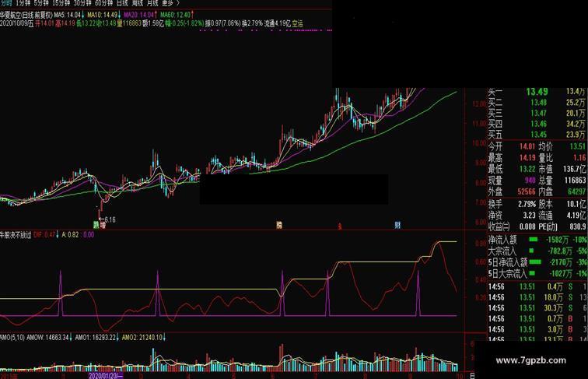Click the 5日净流入额 -2170万 row
This screenshot has height=379, width=588.
(537, 262)
